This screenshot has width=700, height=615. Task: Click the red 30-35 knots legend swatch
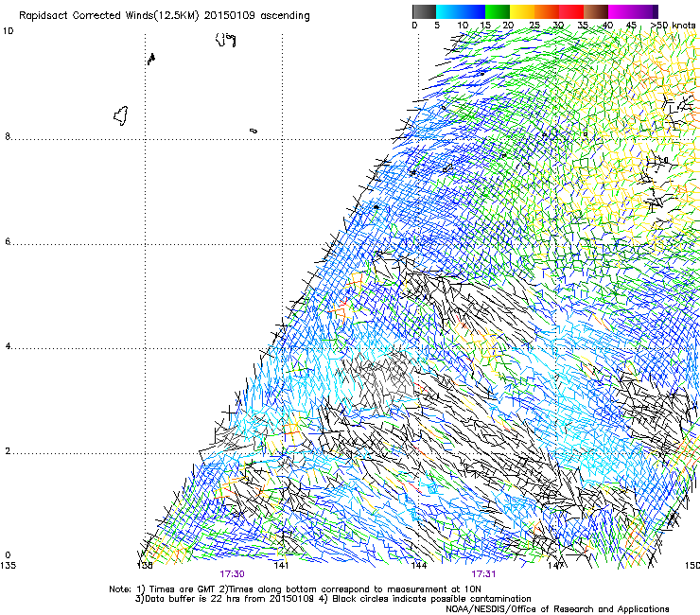[x=571, y=11]
